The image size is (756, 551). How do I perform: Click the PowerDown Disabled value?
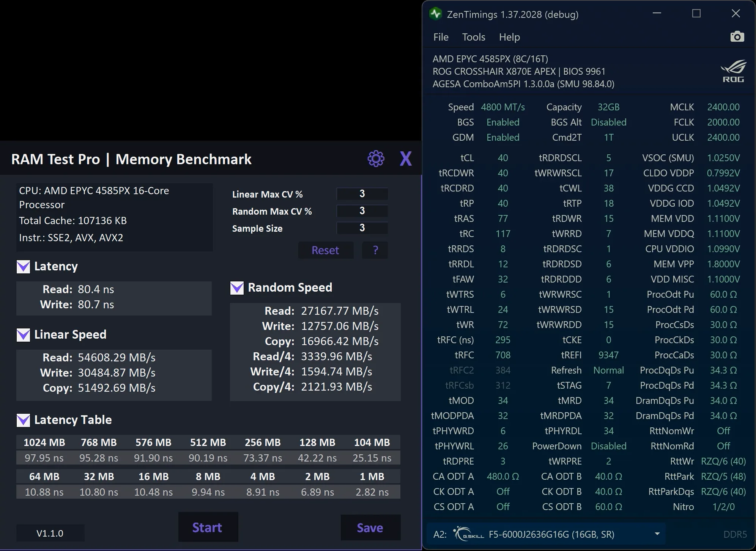[608, 446]
